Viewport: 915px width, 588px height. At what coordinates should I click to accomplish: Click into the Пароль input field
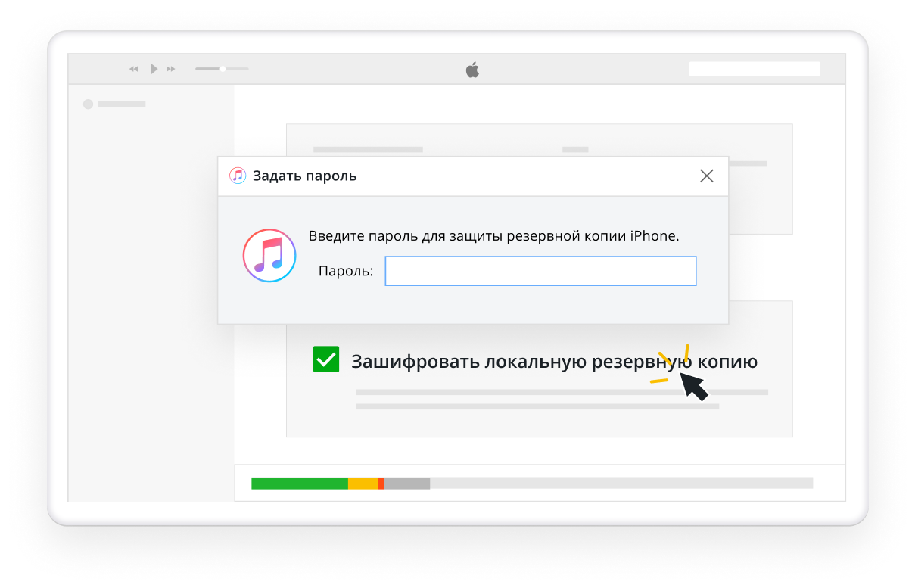point(540,271)
